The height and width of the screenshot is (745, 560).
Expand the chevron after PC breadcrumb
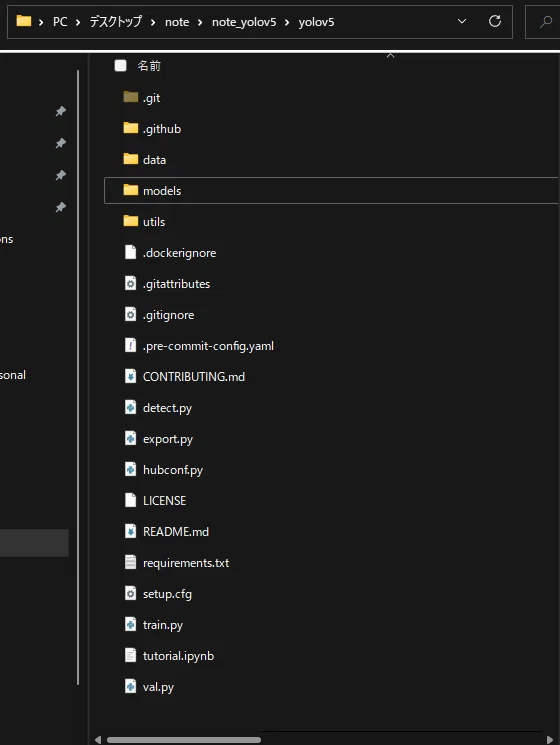pos(78,22)
